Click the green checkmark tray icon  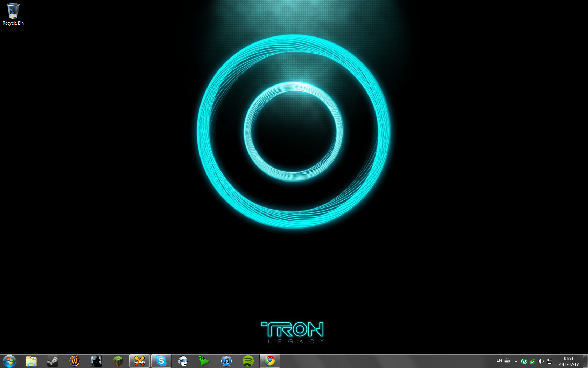tap(532, 361)
